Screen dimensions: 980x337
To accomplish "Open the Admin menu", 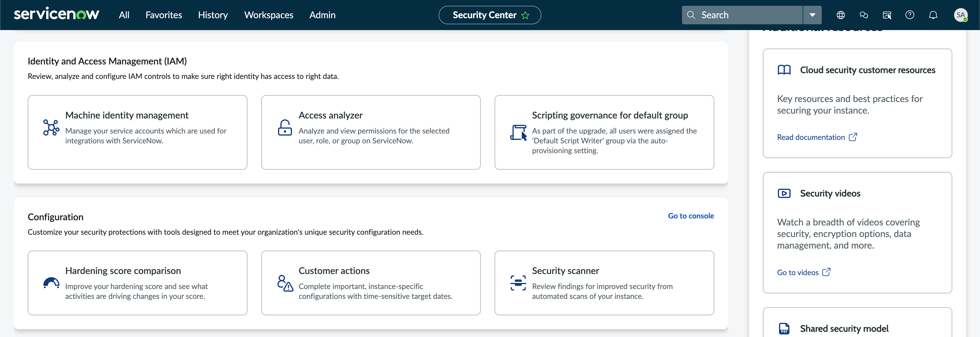I will point(322,15).
